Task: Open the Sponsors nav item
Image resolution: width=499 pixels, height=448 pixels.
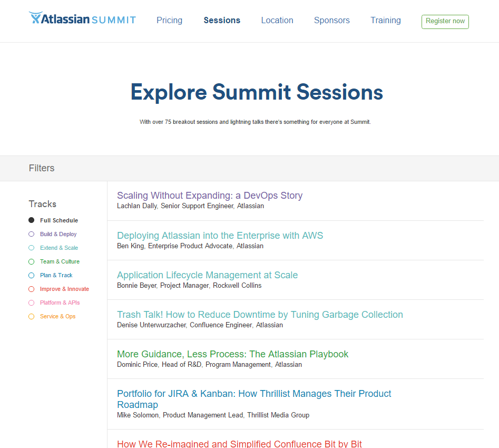Action: pos(331,21)
